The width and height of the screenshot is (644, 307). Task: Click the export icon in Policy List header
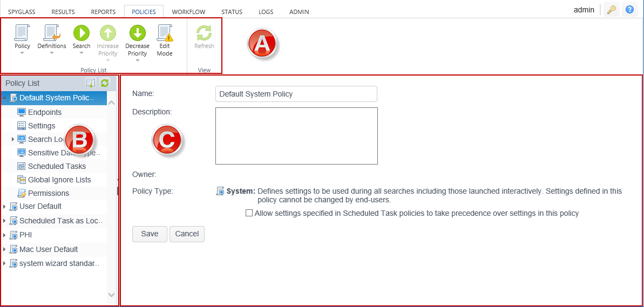coord(91,83)
